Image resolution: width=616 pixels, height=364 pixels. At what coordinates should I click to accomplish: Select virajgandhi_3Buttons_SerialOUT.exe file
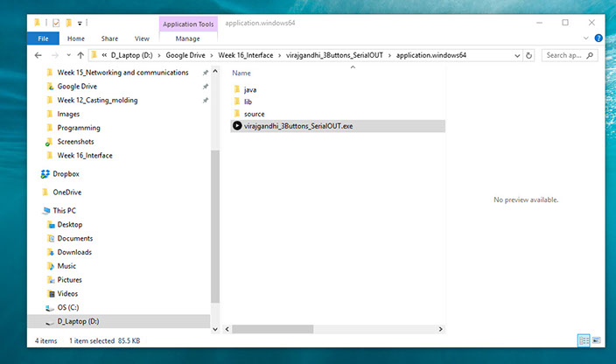tap(338, 126)
